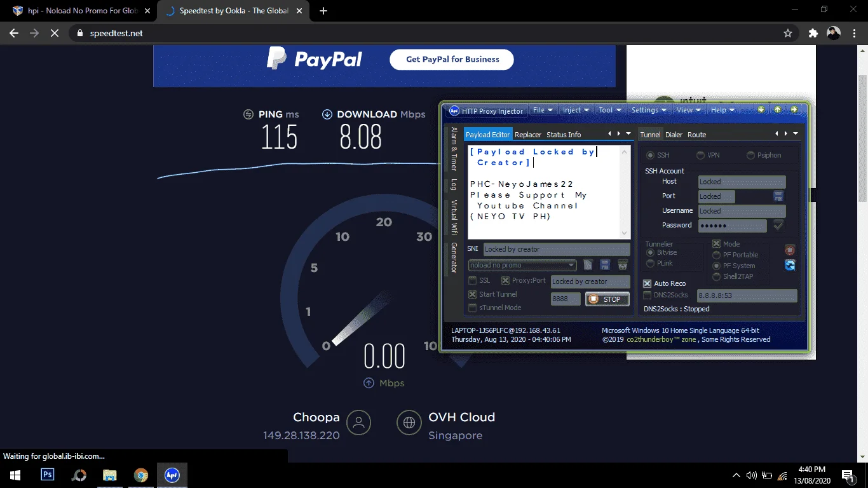Image resolution: width=868 pixels, height=488 pixels.
Task: Go back using the browser back arrow
Action: click(x=14, y=33)
